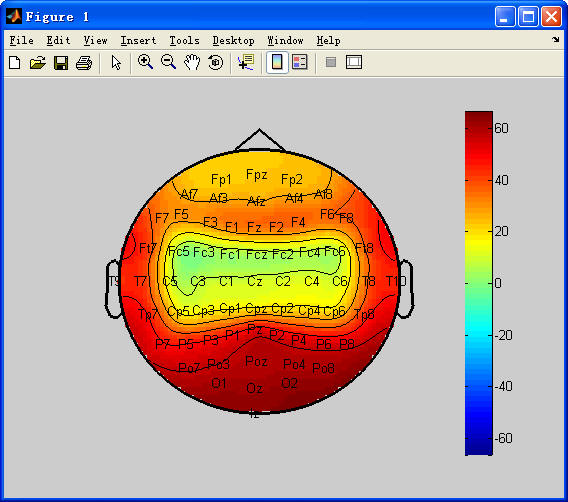The image size is (568, 502).
Task: Open the File menu
Action: click(21, 40)
